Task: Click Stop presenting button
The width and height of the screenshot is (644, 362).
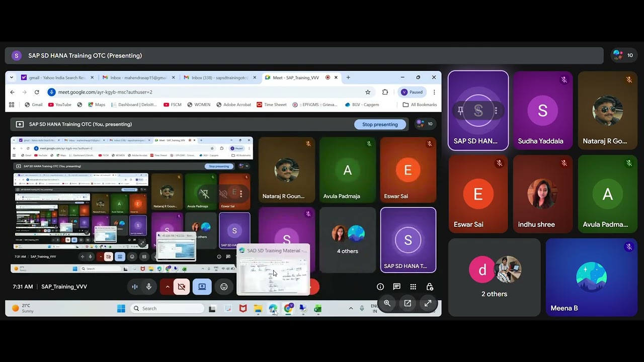Action: (380, 124)
